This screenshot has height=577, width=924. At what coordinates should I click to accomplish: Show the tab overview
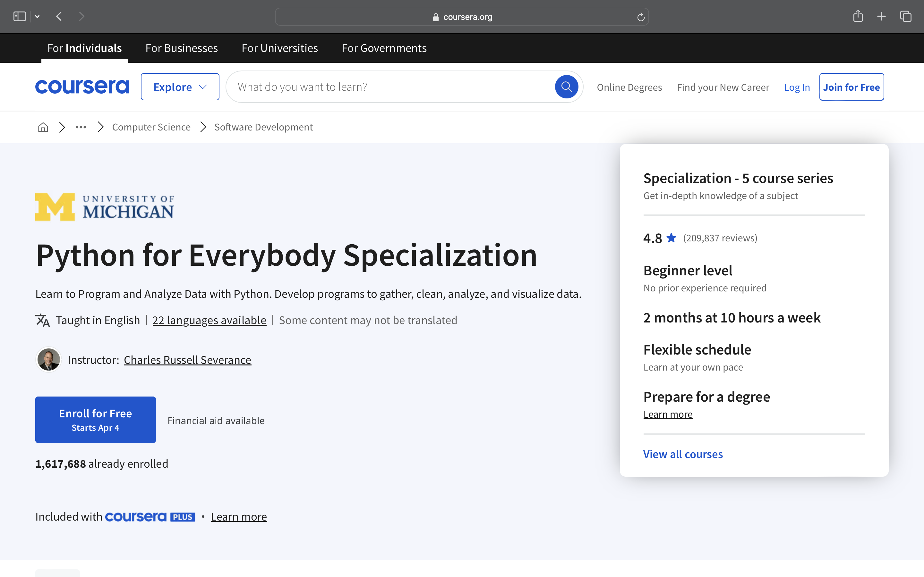coord(905,16)
